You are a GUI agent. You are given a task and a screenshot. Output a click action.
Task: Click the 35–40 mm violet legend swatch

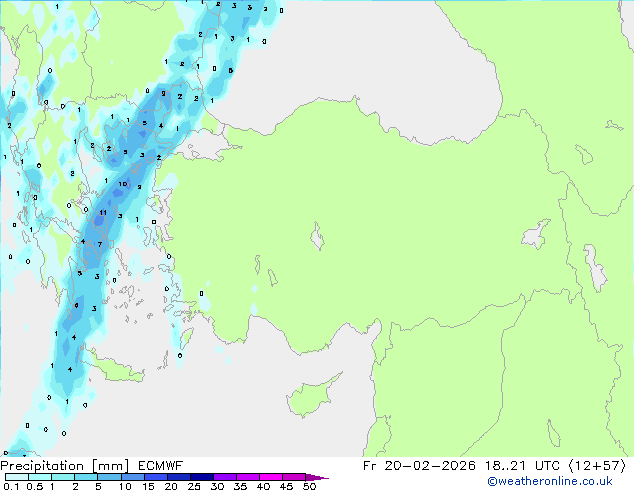248,477
